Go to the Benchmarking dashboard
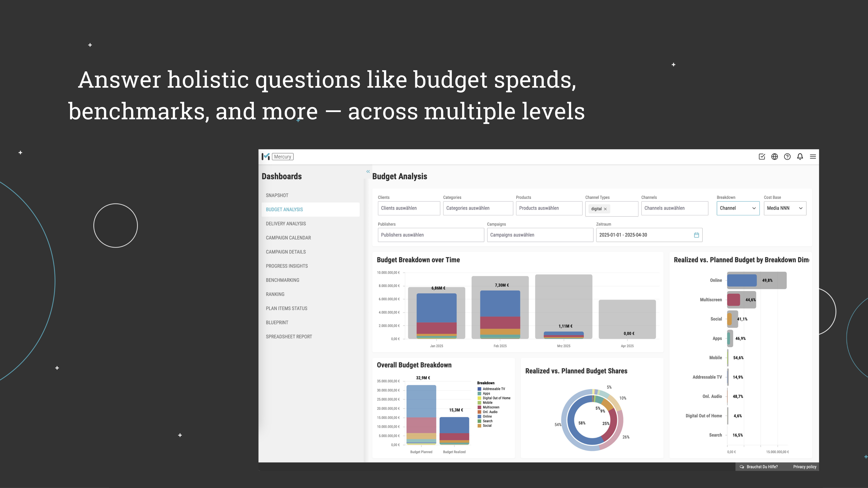This screenshot has width=868, height=488. coord(282,280)
